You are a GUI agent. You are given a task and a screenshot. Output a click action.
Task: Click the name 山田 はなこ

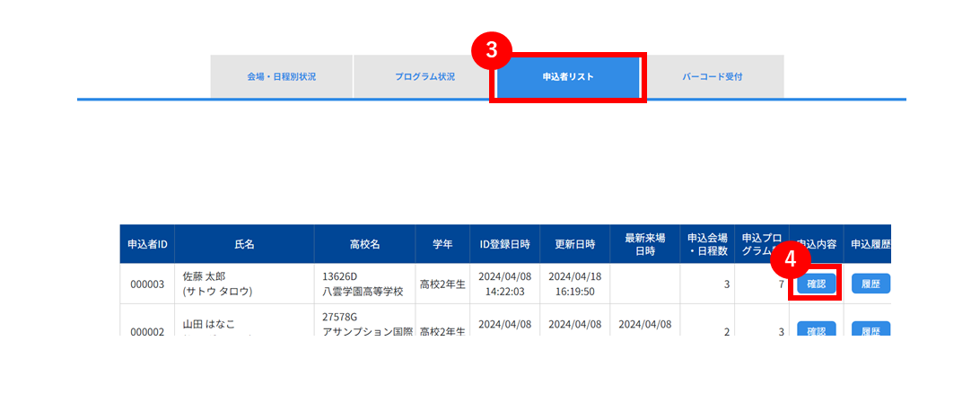point(209,325)
